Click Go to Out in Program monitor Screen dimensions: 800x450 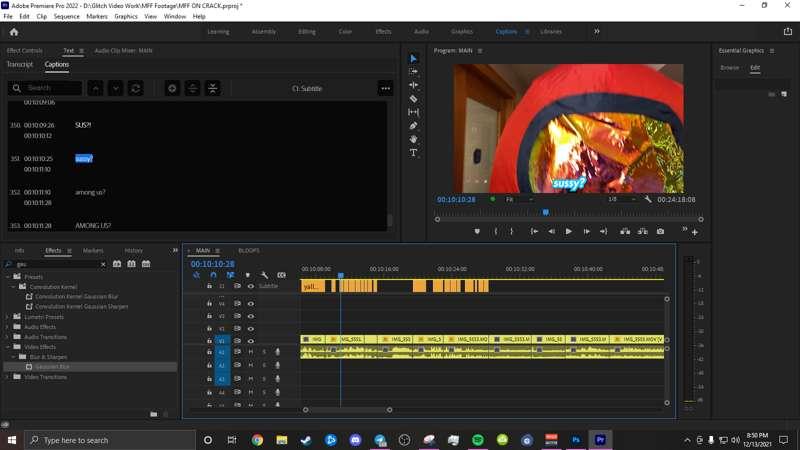[604, 231]
